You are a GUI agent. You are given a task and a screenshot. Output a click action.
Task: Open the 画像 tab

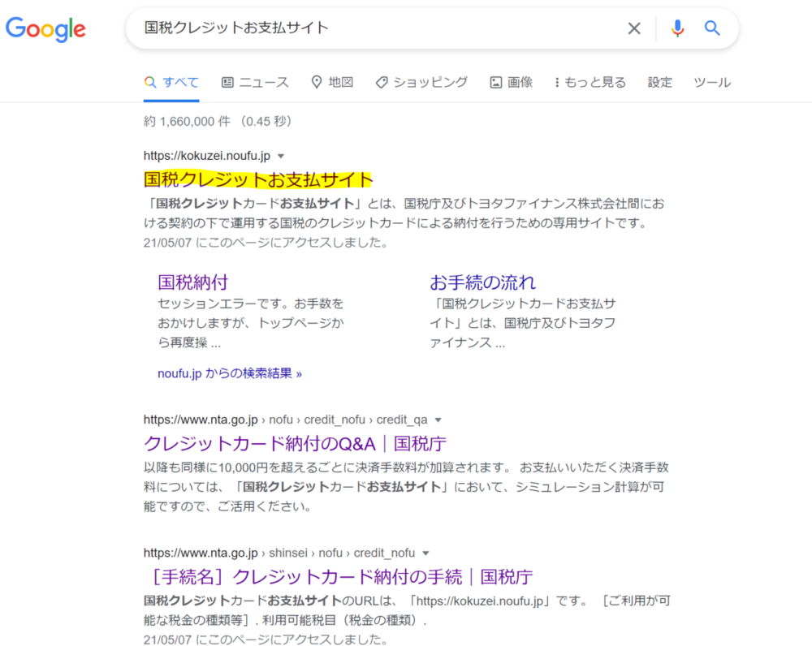(x=511, y=82)
